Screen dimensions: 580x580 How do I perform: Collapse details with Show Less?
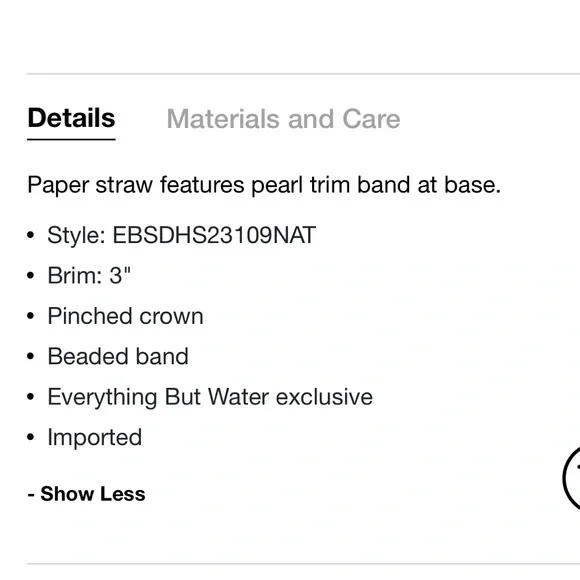87,494
